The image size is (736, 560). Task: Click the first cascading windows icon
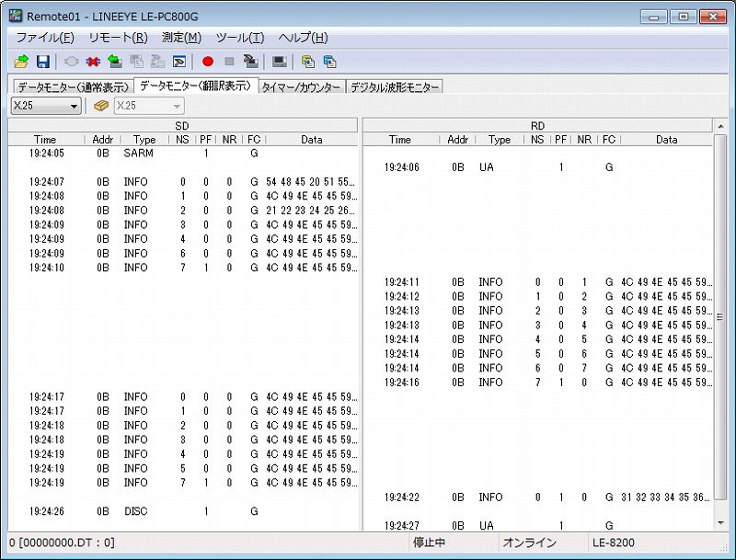308,62
